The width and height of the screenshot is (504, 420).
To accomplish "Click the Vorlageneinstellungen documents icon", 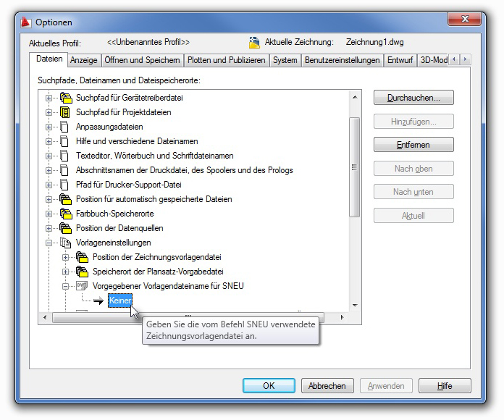I will [x=66, y=243].
